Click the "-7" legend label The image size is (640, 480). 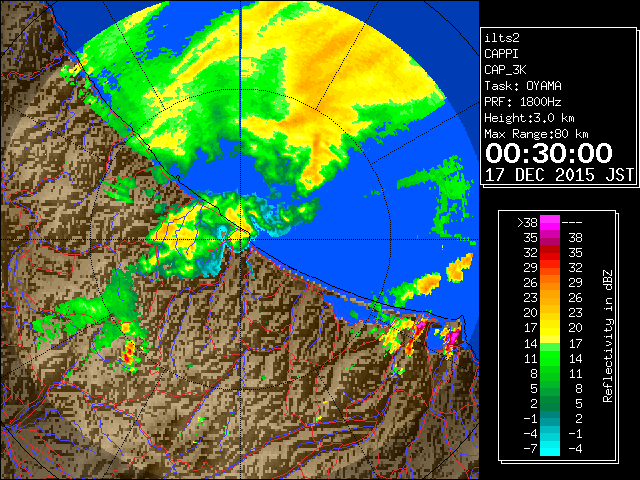pyautogui.click(x=530, y=449)
